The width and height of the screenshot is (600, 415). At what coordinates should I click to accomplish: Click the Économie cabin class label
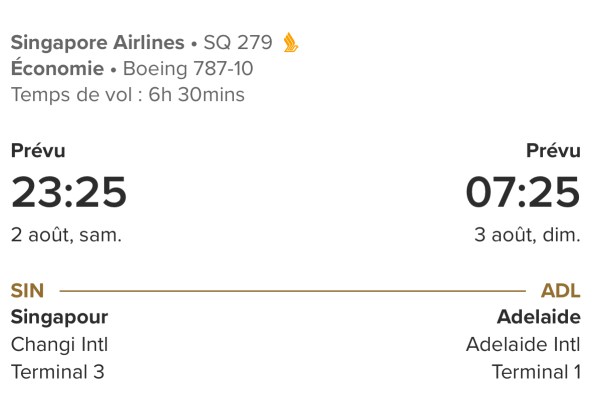point(57,69)
